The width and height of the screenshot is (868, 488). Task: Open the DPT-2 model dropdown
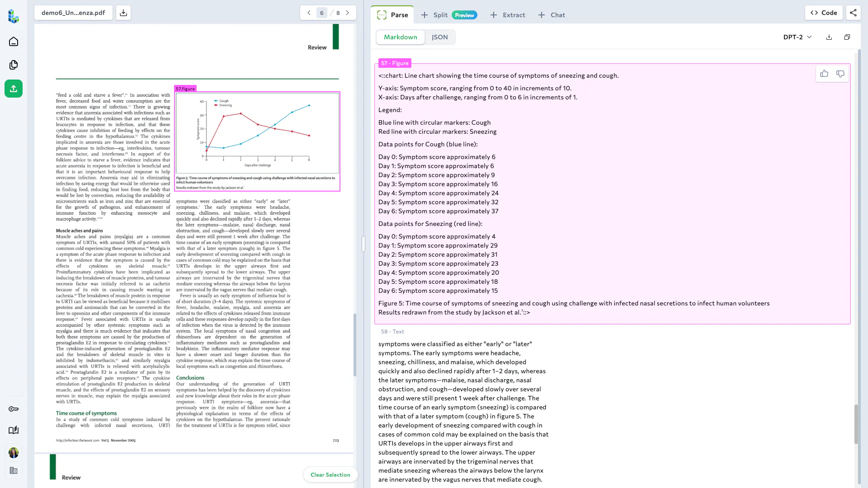click(x=797, y=37)
